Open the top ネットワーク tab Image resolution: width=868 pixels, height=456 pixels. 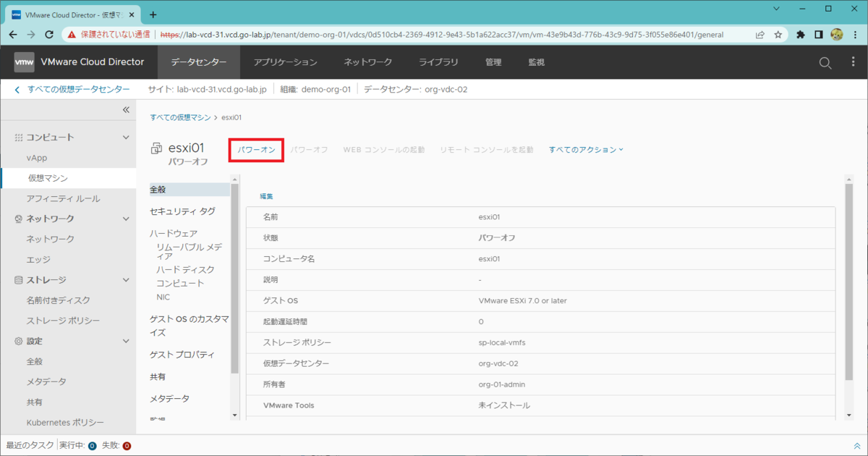point(367,62)
